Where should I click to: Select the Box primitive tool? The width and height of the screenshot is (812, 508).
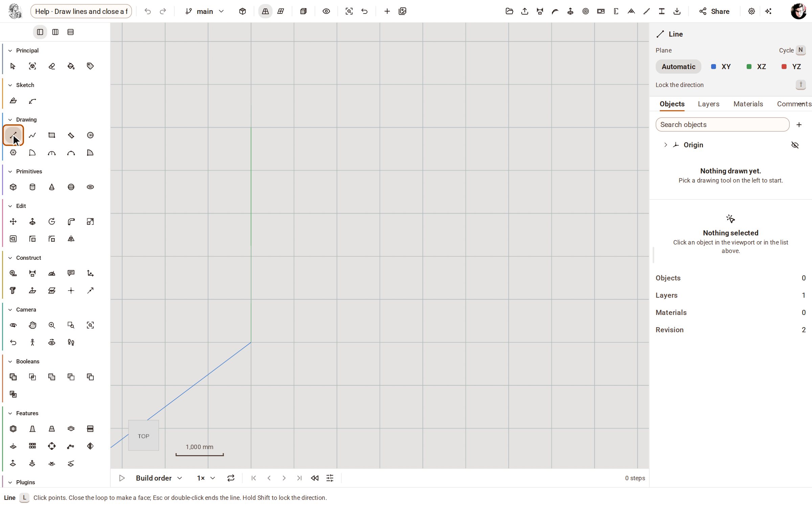[13, 187]
